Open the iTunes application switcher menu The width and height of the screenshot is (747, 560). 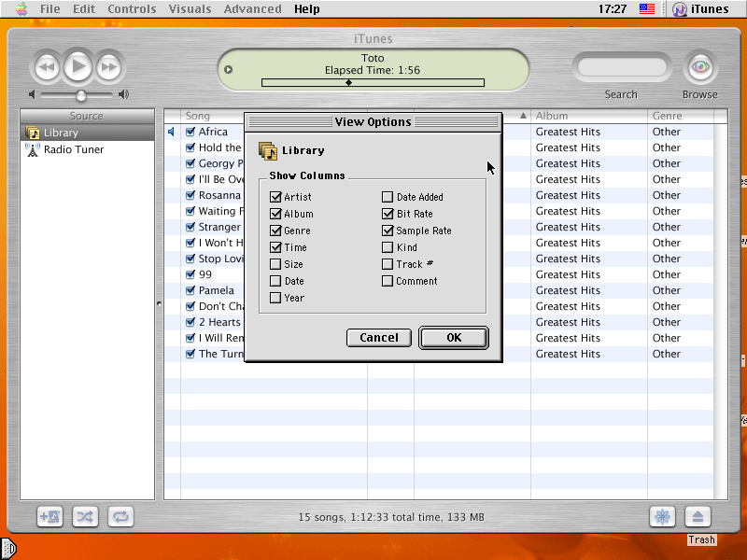pos(700,8)
